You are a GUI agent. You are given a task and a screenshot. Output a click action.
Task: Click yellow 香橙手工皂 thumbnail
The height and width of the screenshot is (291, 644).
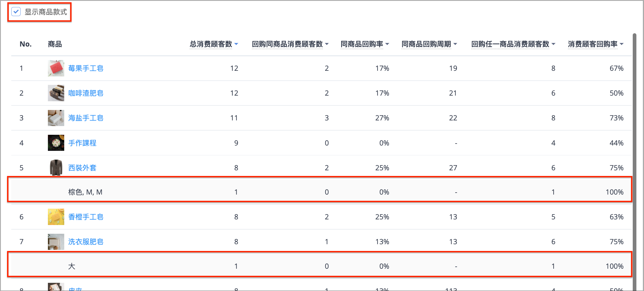(56, 217)
